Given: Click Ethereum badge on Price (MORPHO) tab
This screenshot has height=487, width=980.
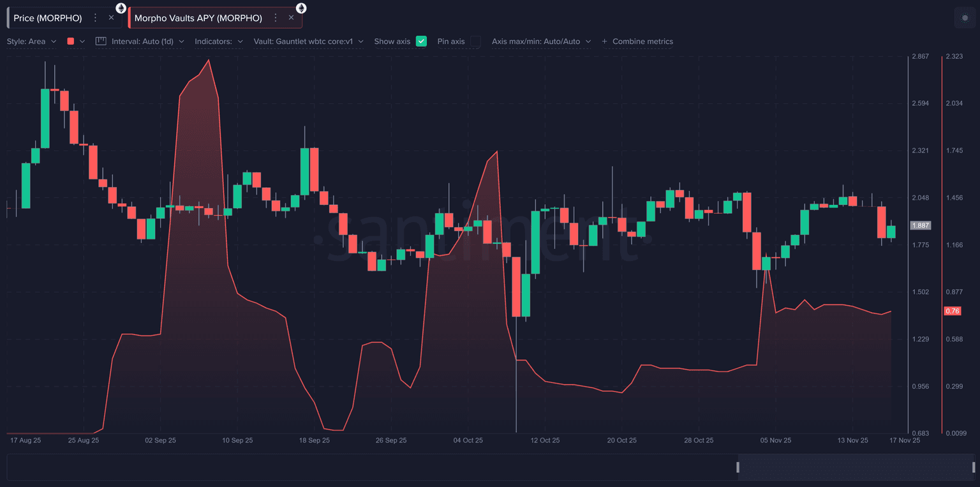Looking at the screenshot, I should point(121,8).
